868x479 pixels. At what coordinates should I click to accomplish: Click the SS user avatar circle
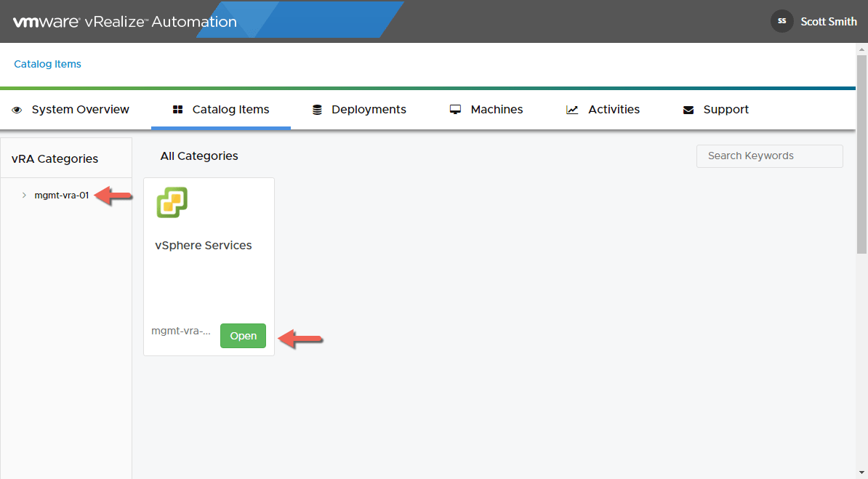782,21
